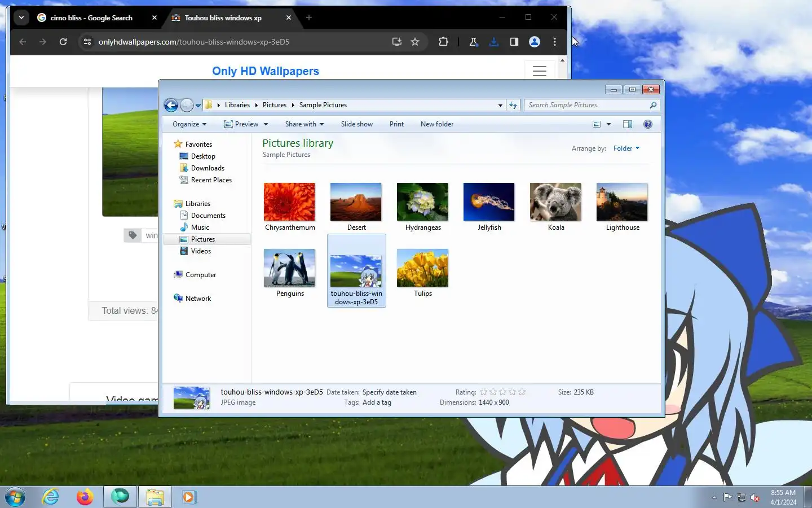Click the Explorer forward arrow button
This screenshot has height=508, width=812.
tap(187, 105)
